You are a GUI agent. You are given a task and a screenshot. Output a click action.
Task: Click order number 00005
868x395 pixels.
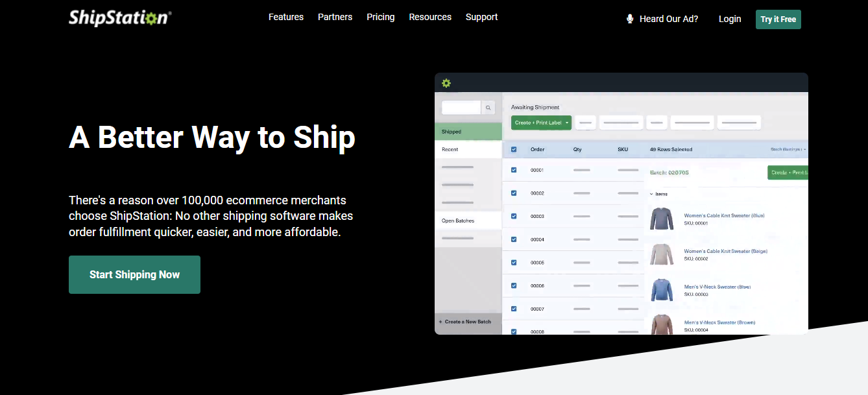tap(537, 263)
